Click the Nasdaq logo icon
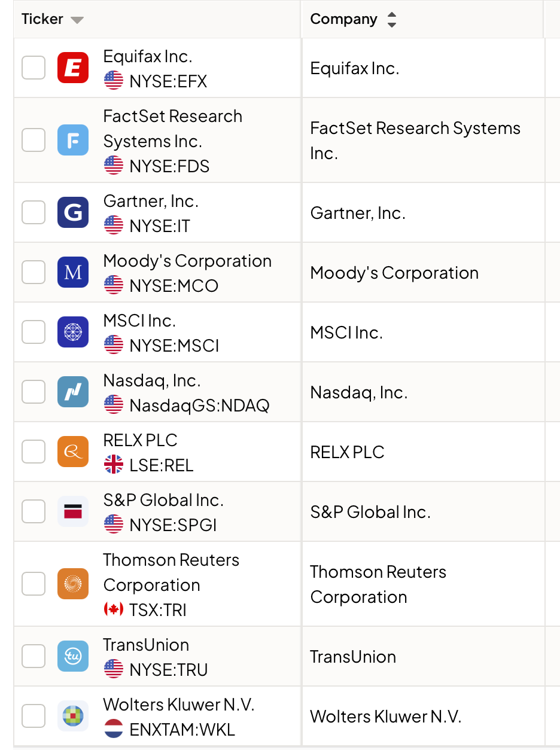Image resolution: width=560 pixels, height=750 pixels. [x=73, y=392]
